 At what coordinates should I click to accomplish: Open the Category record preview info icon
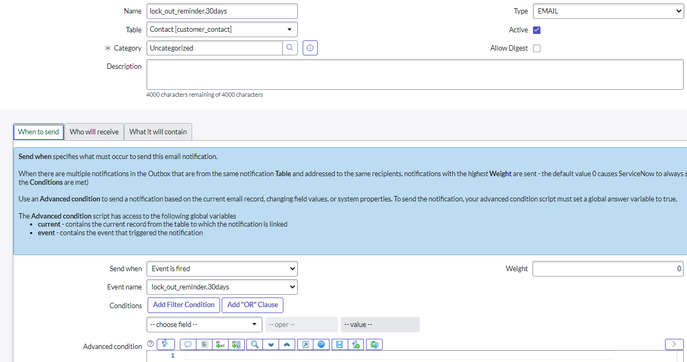click(x=310, y=48)
